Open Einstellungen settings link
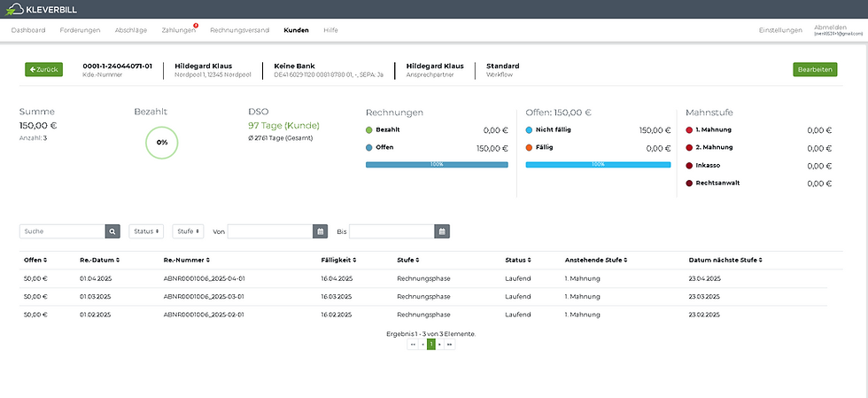 pyautogui.click(x=780, y=30)
